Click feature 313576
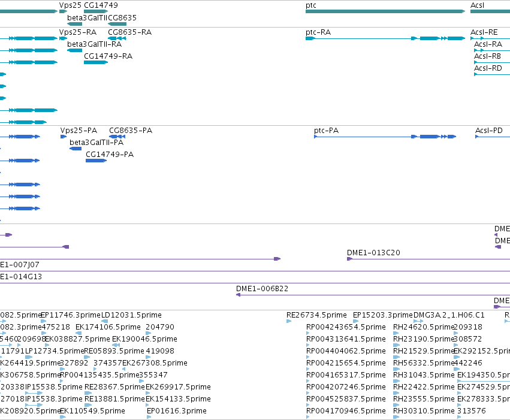 pyautogui.click(x=472, y=411)
